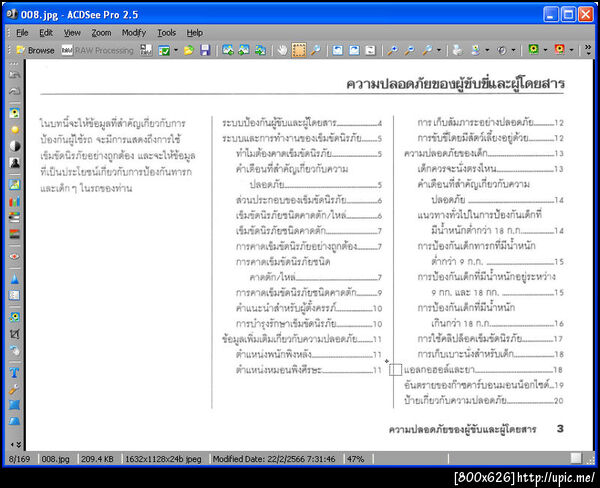Select the Lens Distortion blue square tool

[15, 405]
